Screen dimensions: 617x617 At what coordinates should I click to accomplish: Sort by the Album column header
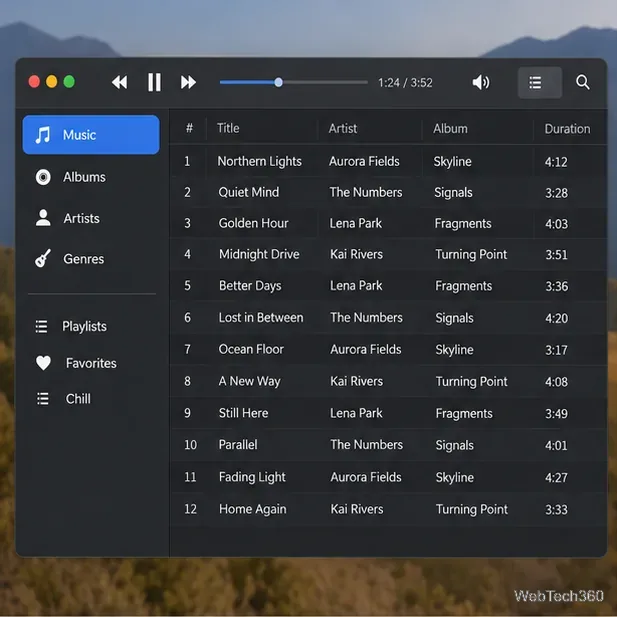click(450, 128)
